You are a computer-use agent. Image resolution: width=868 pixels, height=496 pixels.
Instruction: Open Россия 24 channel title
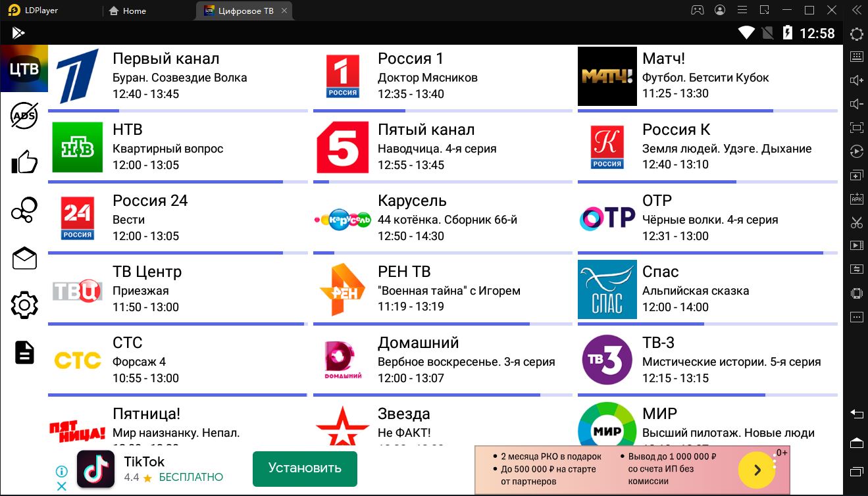pos(150,201)
